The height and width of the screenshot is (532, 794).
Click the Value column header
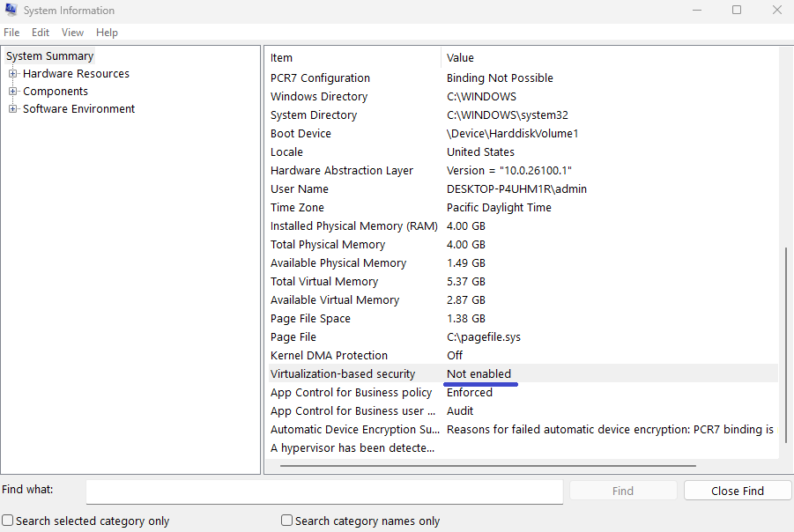pyautogui.click(x=608, y=58)
